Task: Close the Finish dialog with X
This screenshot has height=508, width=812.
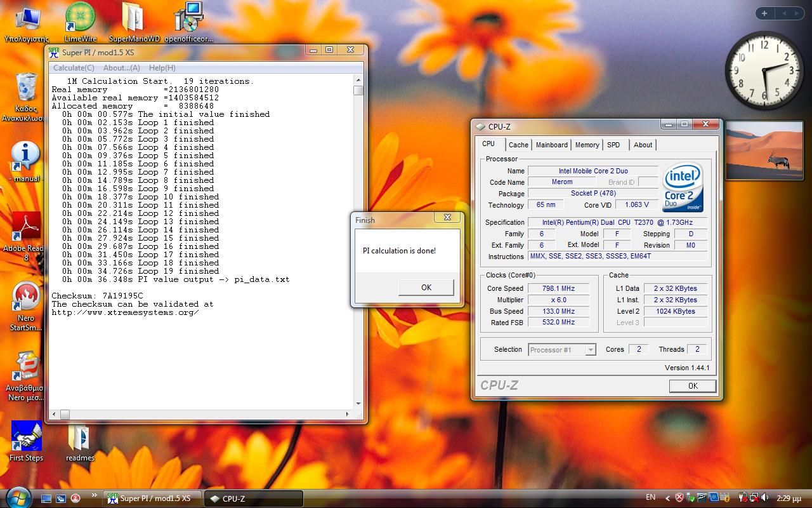Action: tap(447, 218)
